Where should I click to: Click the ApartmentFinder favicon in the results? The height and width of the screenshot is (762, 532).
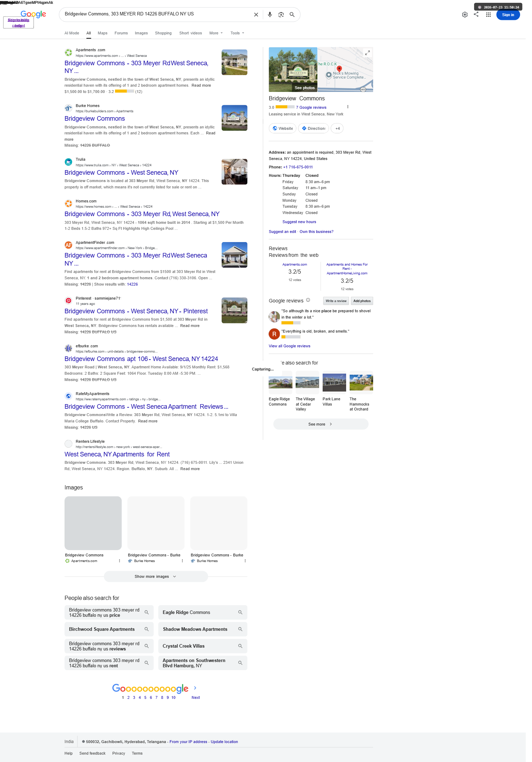[x=68, y=245]
